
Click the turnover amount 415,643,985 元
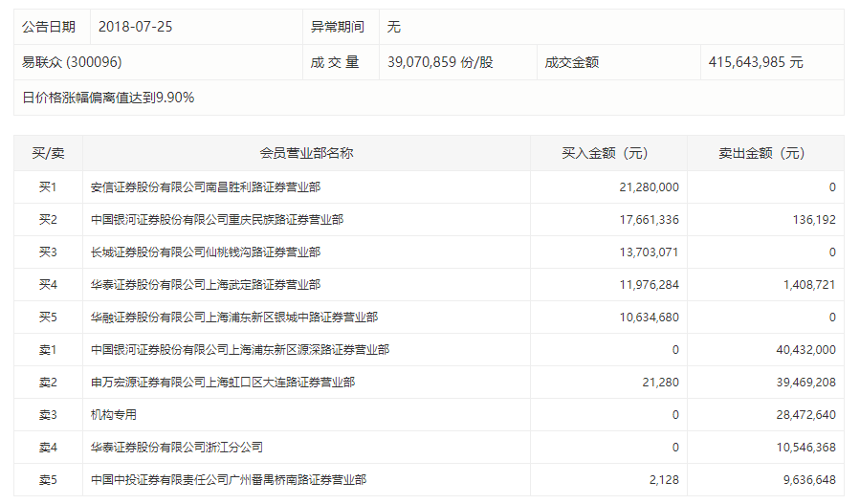coord(756,62)
